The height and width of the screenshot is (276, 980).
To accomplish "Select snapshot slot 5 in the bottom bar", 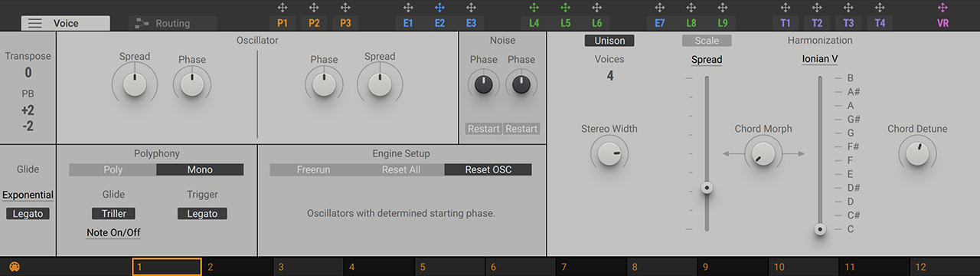I will click(x=449, y=267).
